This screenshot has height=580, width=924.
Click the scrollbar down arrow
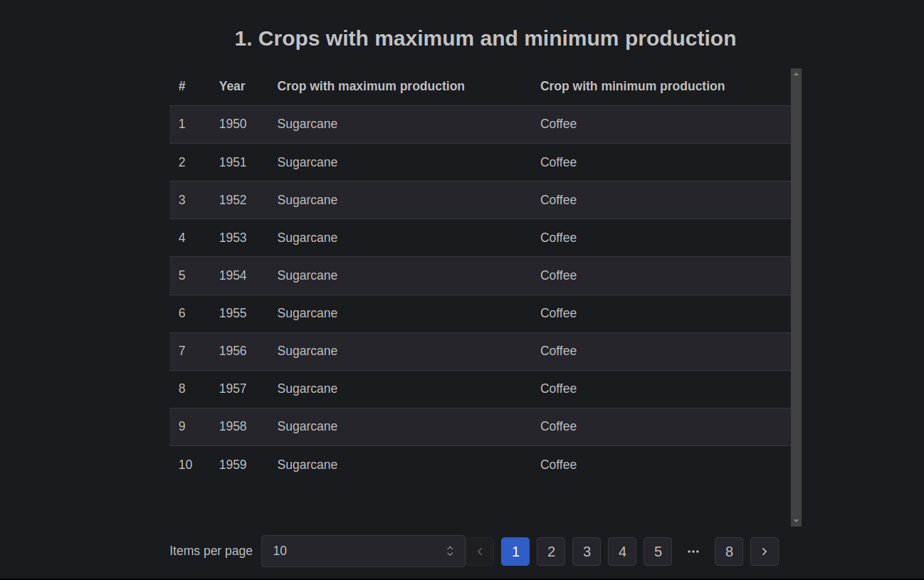pos(796,522)
